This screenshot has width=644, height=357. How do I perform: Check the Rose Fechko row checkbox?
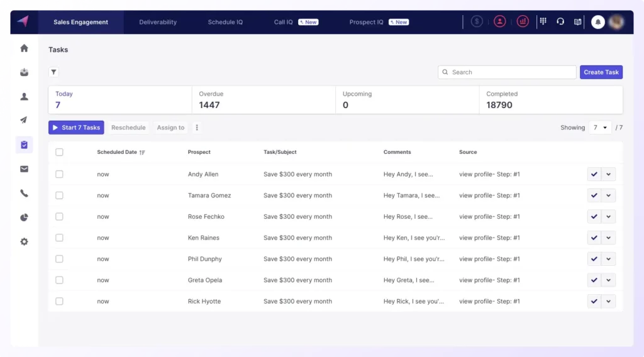[x=59, y=217]
